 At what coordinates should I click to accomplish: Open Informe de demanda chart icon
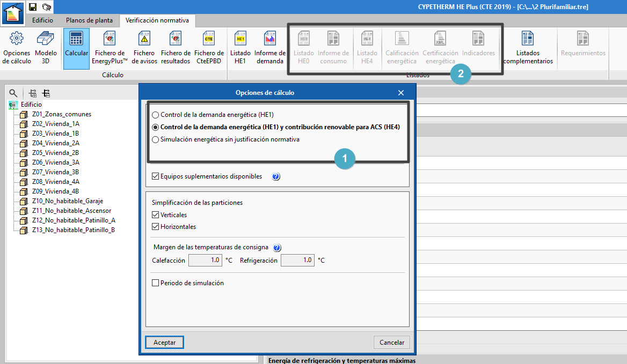(x=269, y=40)
